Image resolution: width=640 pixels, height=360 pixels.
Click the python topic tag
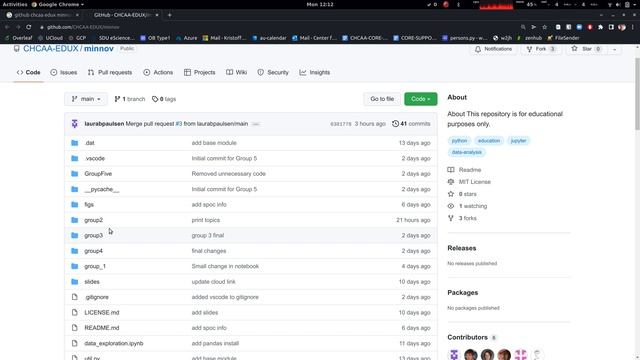pos(459,141)
